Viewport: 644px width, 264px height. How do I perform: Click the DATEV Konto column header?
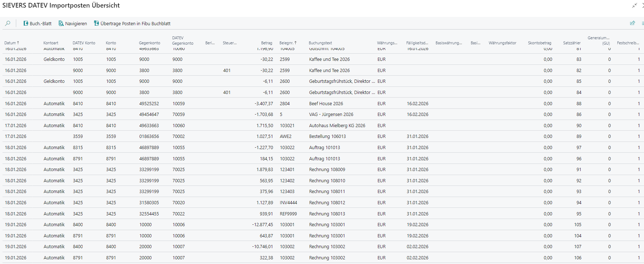[x=84, y=43]
